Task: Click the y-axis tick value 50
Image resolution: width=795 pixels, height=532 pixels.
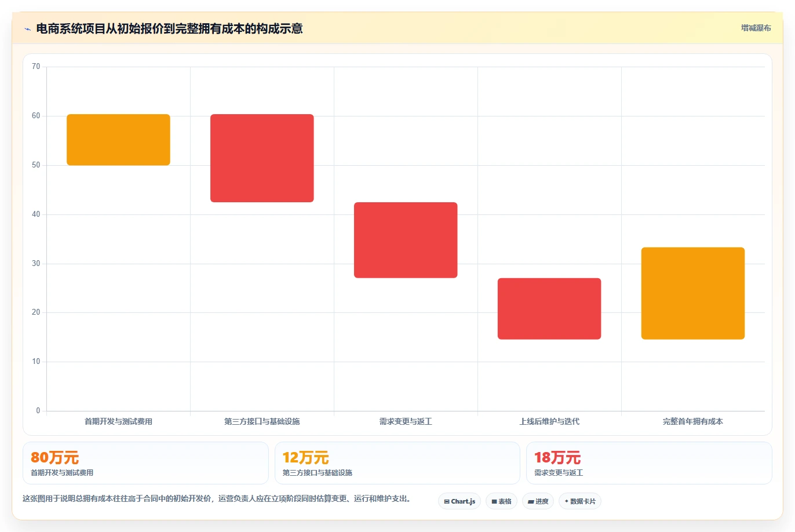Action: tap(36, 165)
